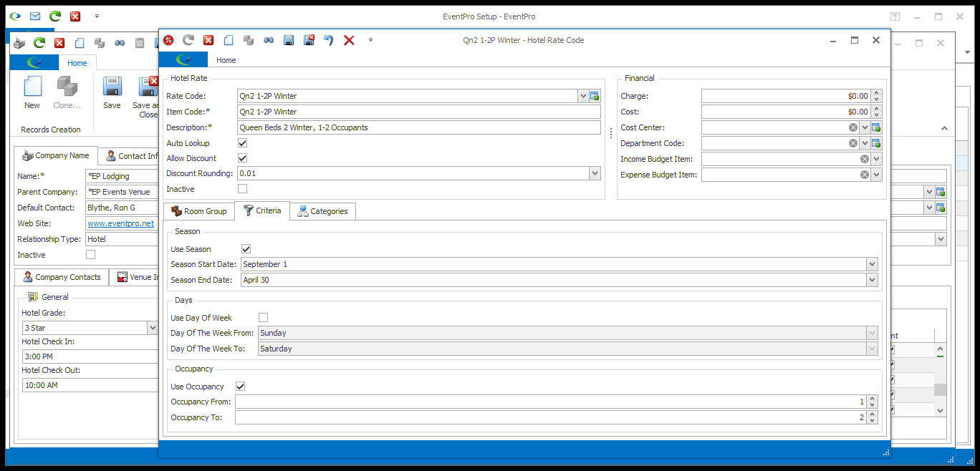Click the Home ribbon tab in Hotel Rate Code window
Viewport: 980px width, 471px height.
226,60
